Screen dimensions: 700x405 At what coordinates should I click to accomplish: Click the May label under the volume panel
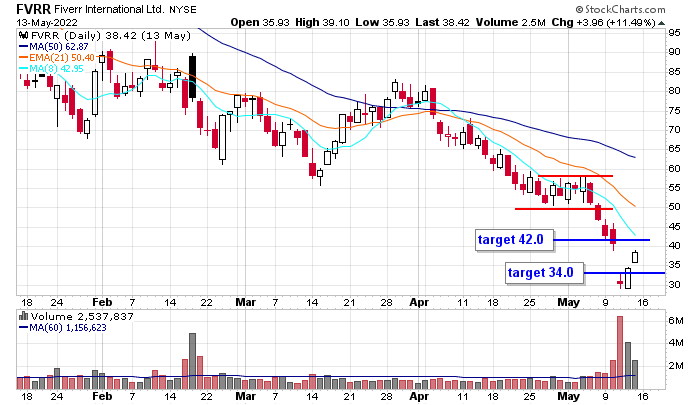[x=568, y=396]
